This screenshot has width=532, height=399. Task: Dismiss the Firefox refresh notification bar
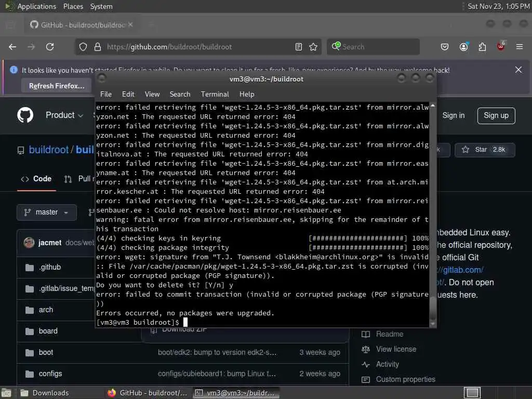518,70
